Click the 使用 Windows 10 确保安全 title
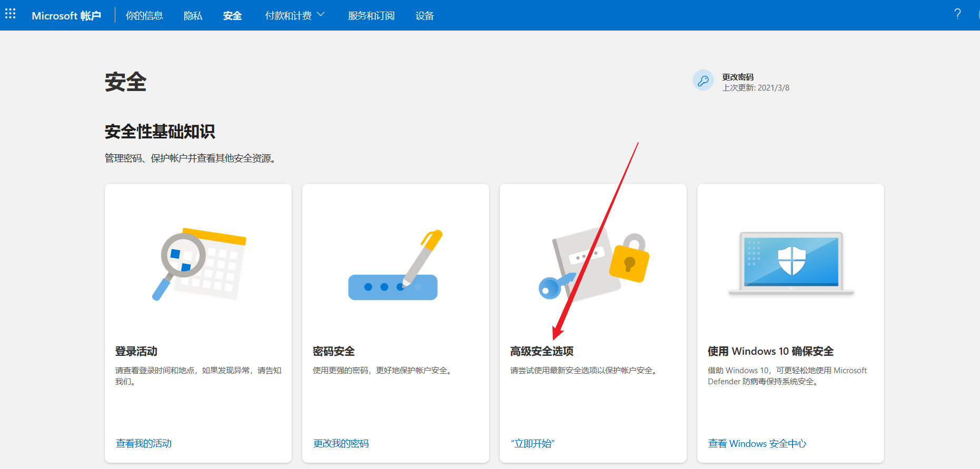This screenshot has height=469, width=980. [771, 351]
